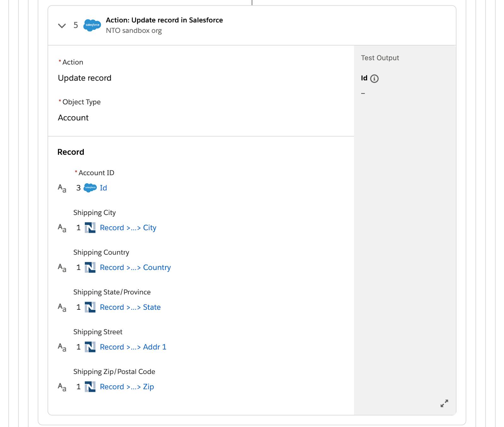Click the Aa text type icon for Account ID
This screenshot has width=504, height=427.
(62, 188)
